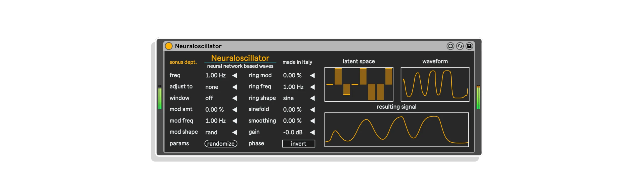The height and width of the screenshot is (185, 644).
Task: Click the ring mod value 0.00 %
Action: pos(292,75)
